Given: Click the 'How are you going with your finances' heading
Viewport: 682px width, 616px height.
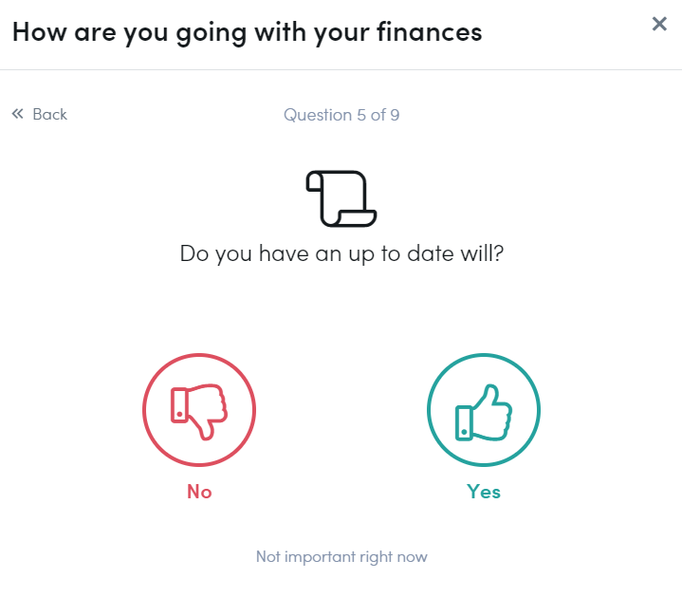Looking at the screenshot, I should [247, 32].
